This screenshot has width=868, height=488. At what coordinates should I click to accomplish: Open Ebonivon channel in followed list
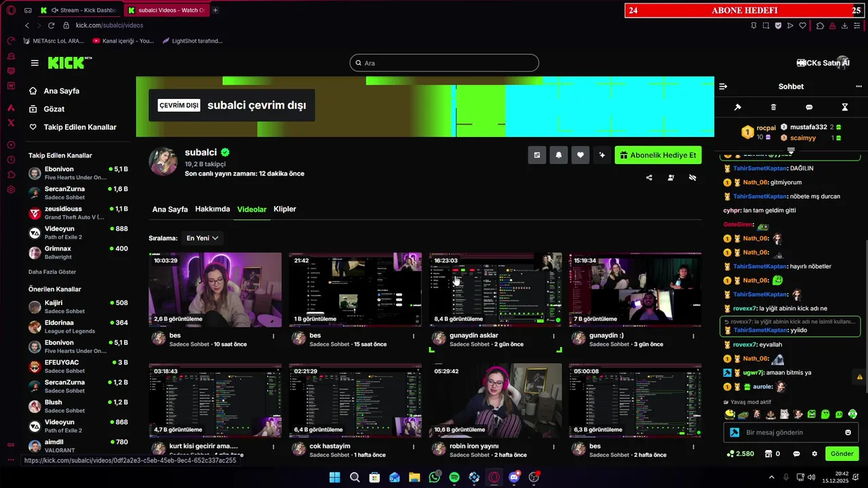78,174
